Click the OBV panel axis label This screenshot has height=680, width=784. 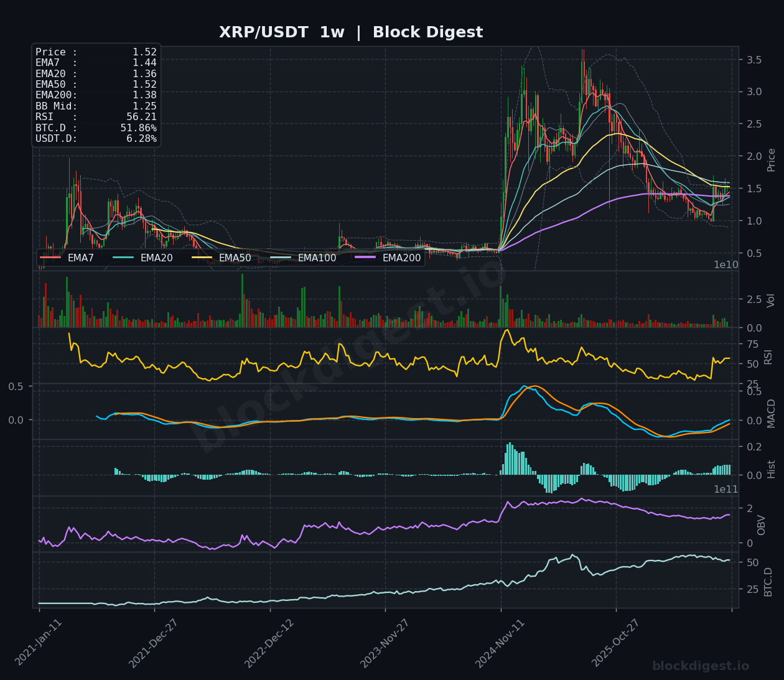762,525
